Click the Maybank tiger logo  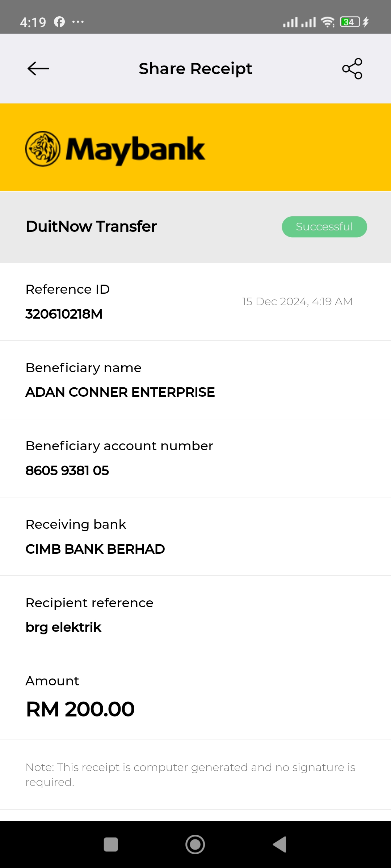click(x=43, y=149)
